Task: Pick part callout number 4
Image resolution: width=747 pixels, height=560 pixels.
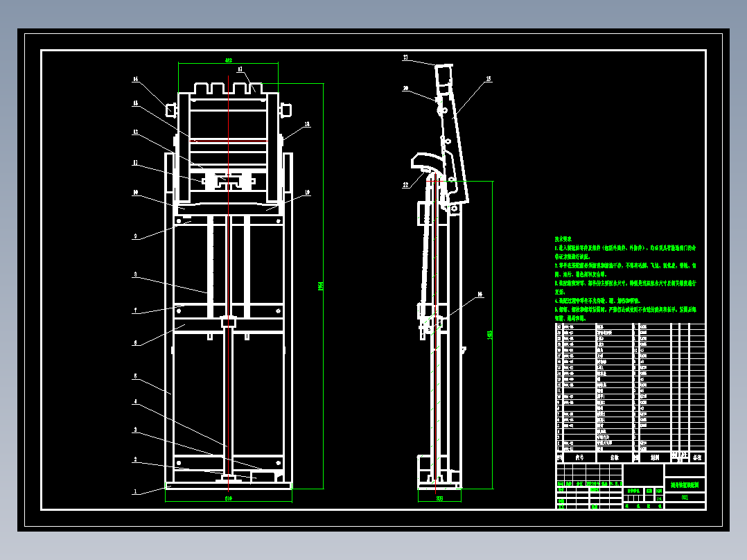Action: [135, 401]
